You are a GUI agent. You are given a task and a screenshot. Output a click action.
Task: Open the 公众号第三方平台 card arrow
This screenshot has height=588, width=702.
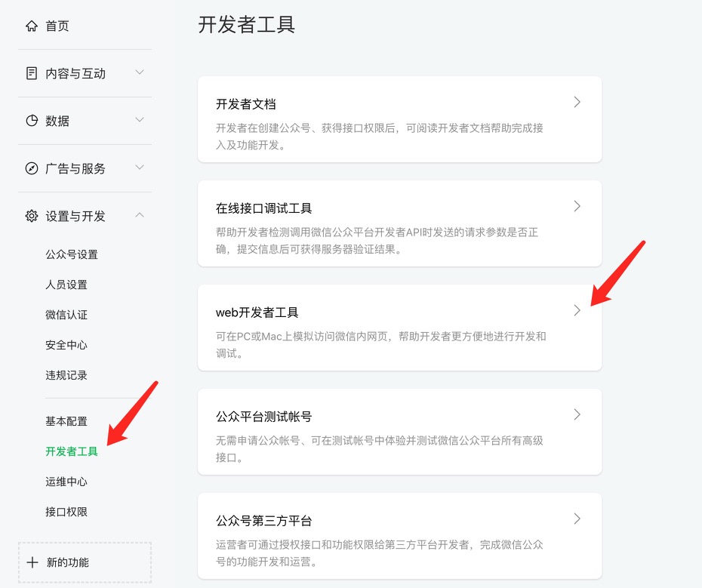coord(577,519)
